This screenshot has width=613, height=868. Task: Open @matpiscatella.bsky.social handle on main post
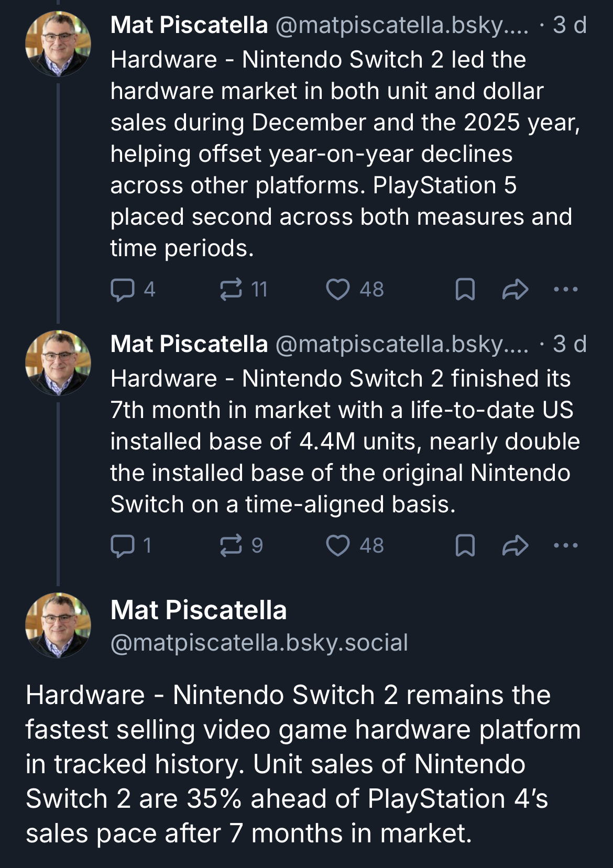[259, 643]
